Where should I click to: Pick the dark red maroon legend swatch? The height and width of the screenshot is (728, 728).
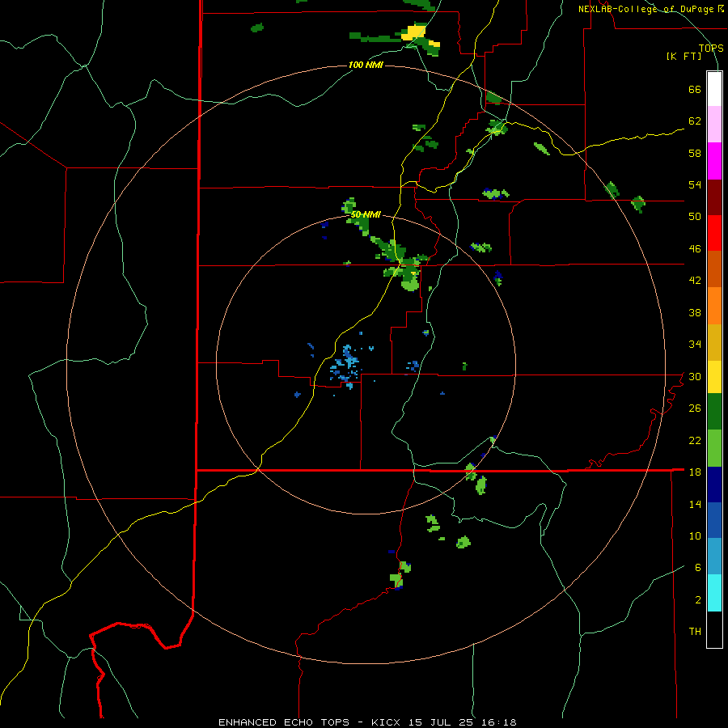(714, 197)
